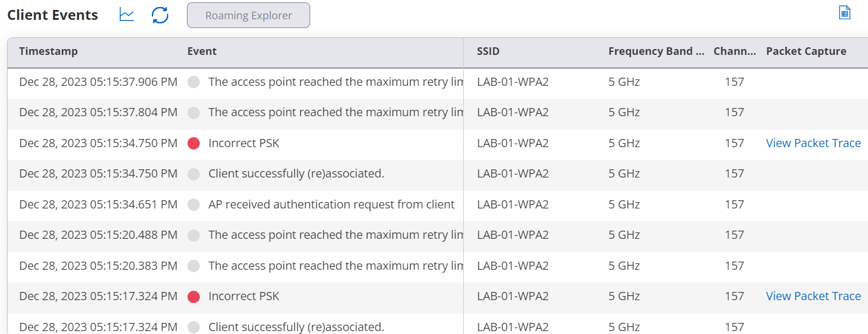This screenshot has height=334, width=868.
Task: Click the red status dot at 05:15:17.324 PM
Action: (x=194, y=297)
